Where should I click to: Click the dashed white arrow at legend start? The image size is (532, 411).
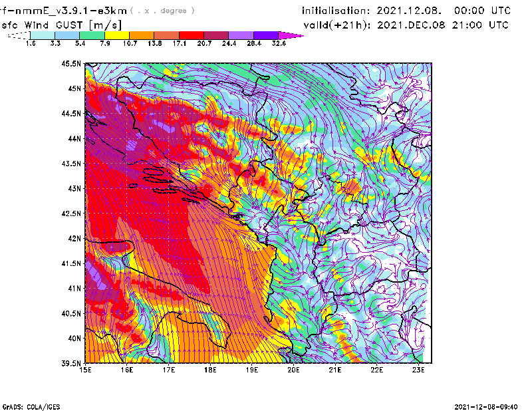click(x=19, y=35)
